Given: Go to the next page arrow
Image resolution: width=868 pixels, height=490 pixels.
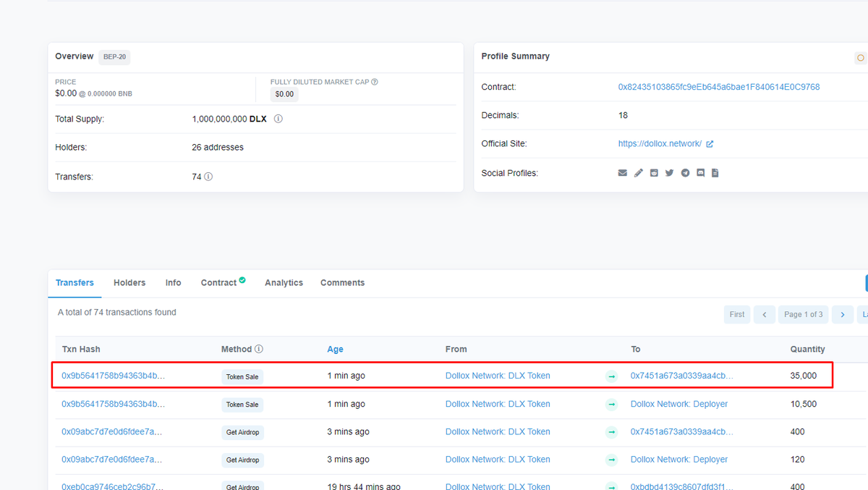Looking at the screenshot, I should click(x=843, y=314).
